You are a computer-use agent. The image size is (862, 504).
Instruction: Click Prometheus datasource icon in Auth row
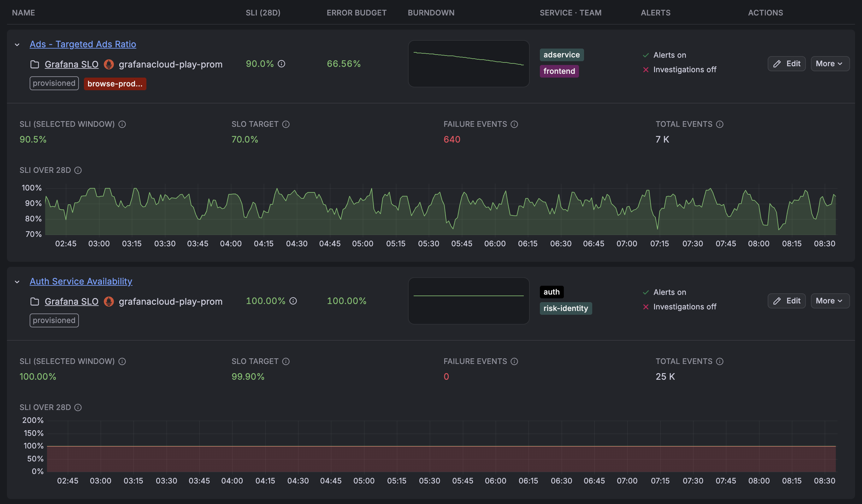point(109,301)
